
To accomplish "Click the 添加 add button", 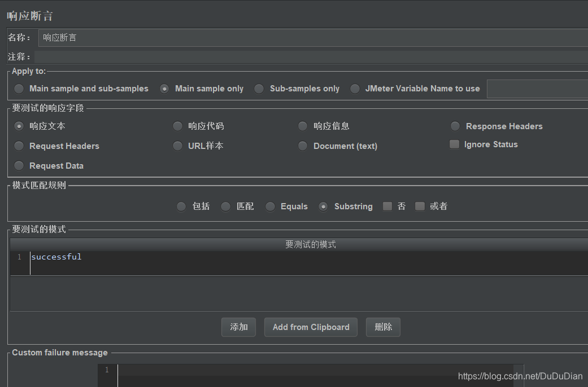I will coord(238,327).
